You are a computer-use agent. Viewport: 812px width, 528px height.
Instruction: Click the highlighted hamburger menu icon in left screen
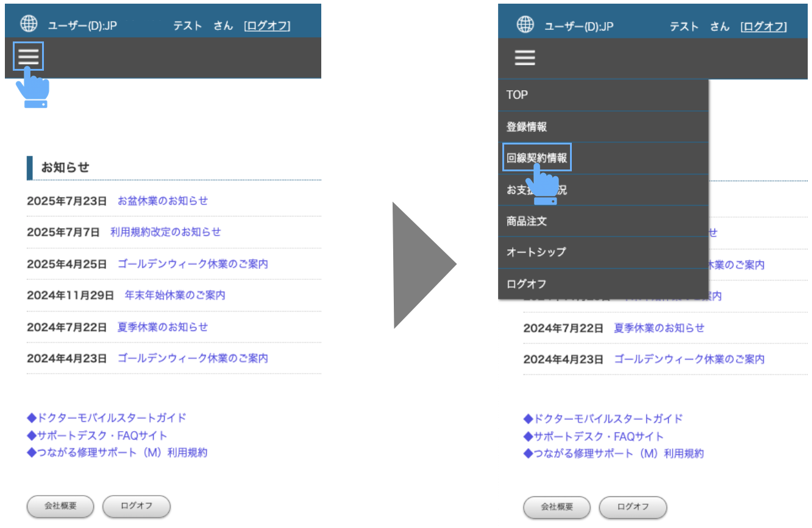pyautogui.click(x=28, y=57)
